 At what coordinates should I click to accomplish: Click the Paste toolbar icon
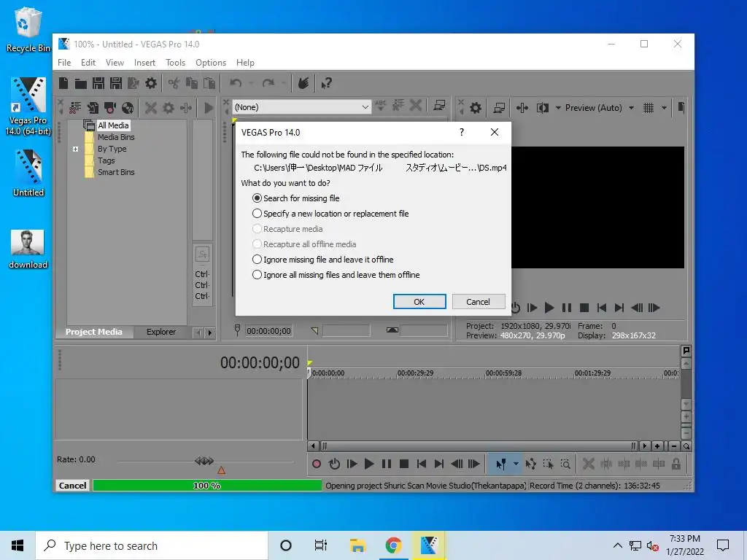click(x=209, y=83)
